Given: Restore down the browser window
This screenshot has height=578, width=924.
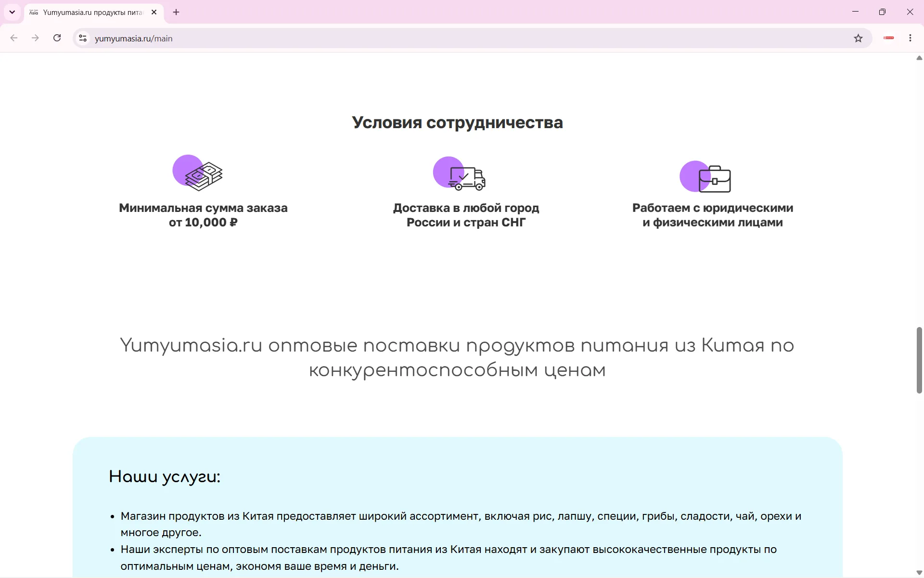Looking at the screenshot, I should click(882, 12).
